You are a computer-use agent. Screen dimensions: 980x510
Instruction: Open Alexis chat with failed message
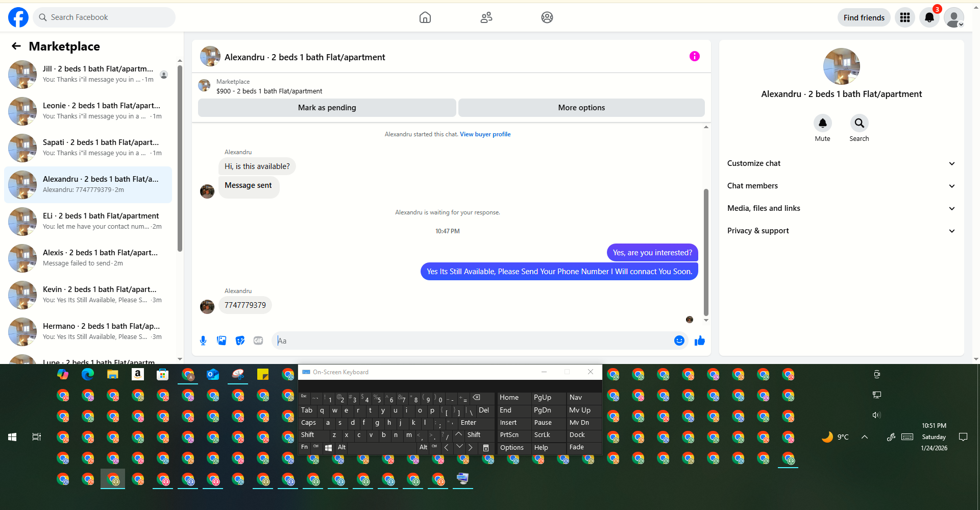(88, 258)
